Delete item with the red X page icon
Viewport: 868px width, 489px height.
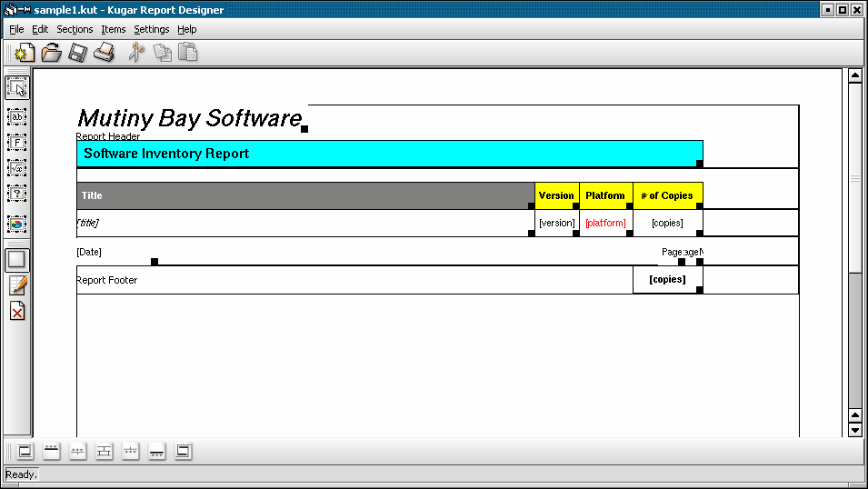pyautogui.click(x=17, y=311)
